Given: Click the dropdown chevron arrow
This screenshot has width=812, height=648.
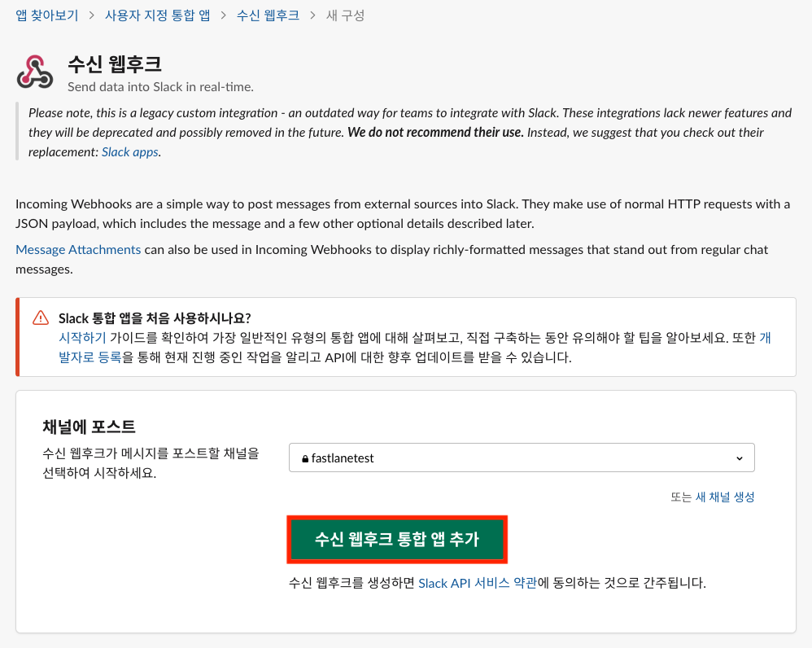Looking at the screenshot, I should click(740, 458).
